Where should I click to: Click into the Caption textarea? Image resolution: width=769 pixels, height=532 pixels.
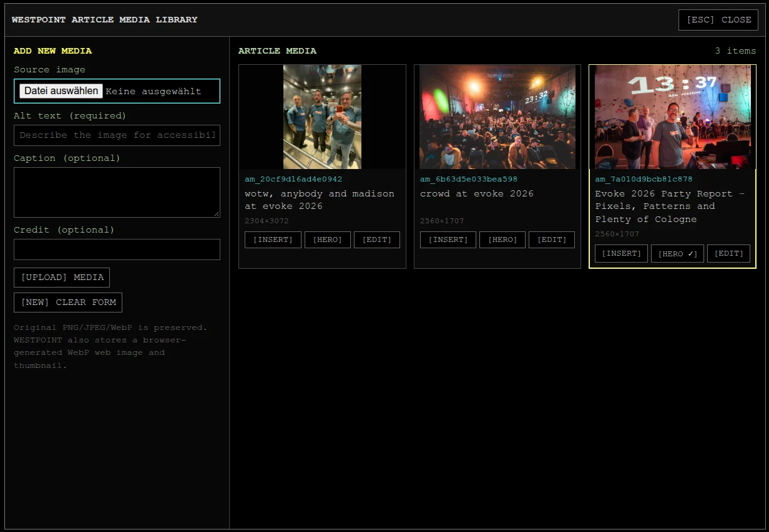pos(117,192)
